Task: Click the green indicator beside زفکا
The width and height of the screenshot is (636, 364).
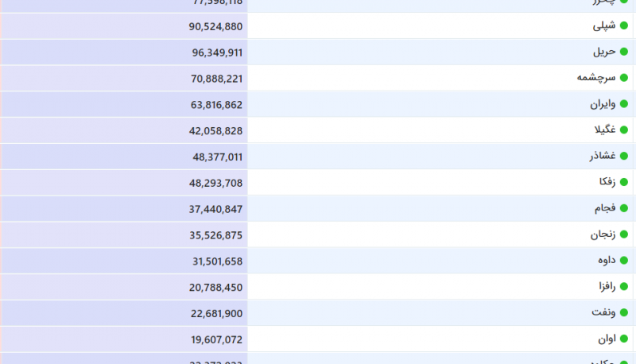Action: coord(624,182)
